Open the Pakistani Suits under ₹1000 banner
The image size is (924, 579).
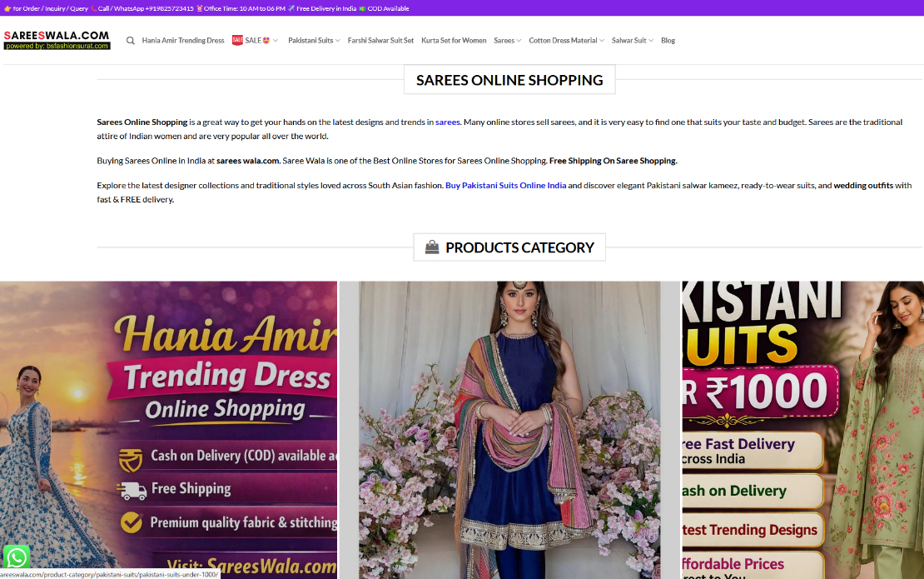coord(803,430)
